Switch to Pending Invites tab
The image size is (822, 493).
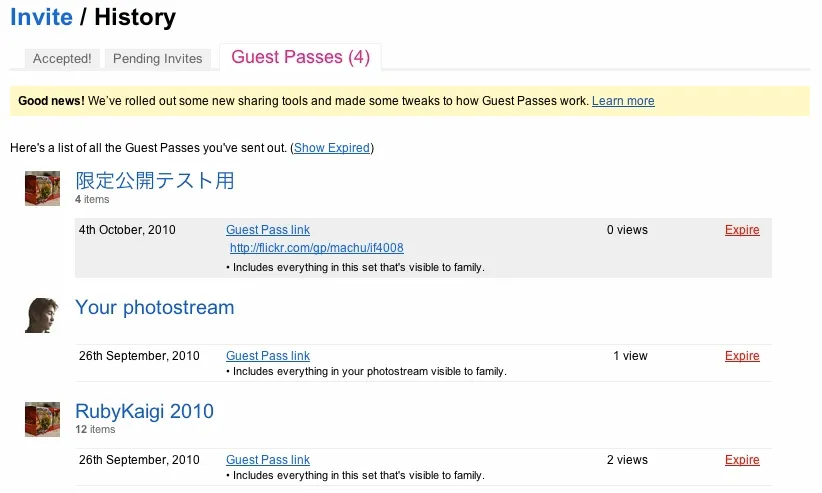158,59
